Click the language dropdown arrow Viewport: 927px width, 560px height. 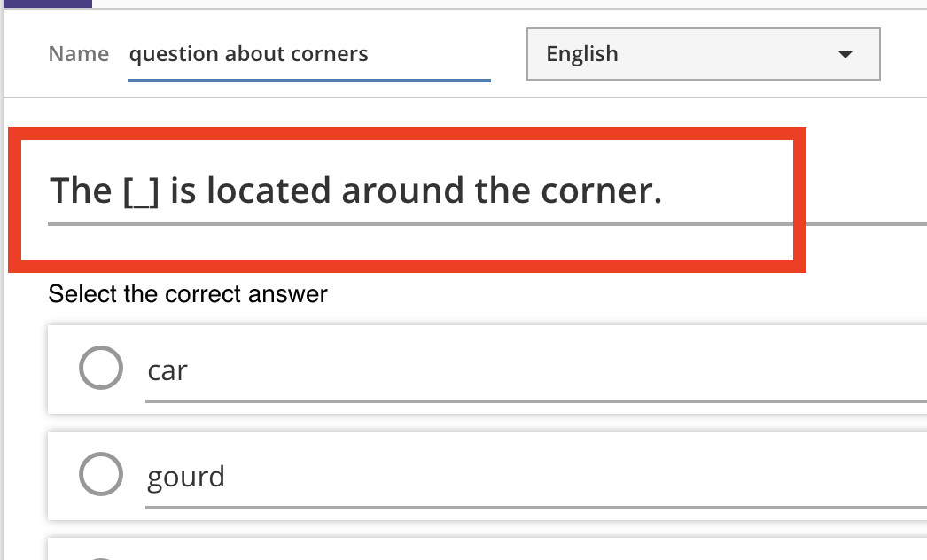tap(845, 55)
